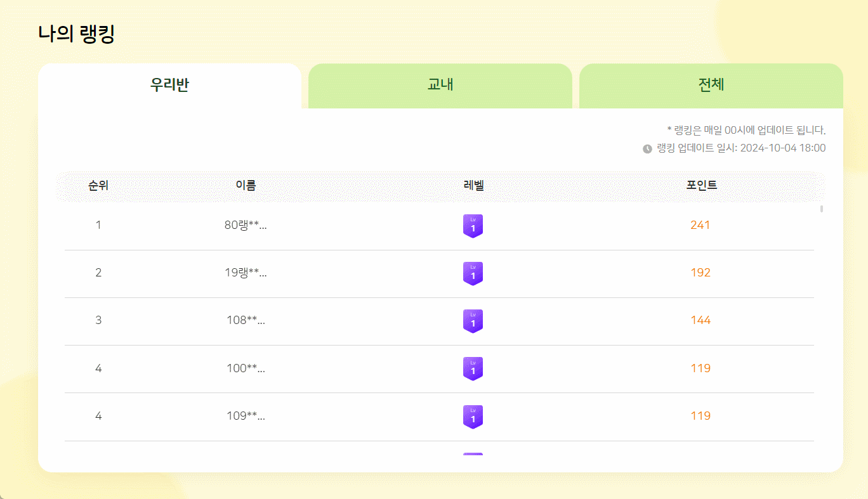Screen dimensions: 868x499
Task: Click the 144 points value
Action: coord(700,320)
